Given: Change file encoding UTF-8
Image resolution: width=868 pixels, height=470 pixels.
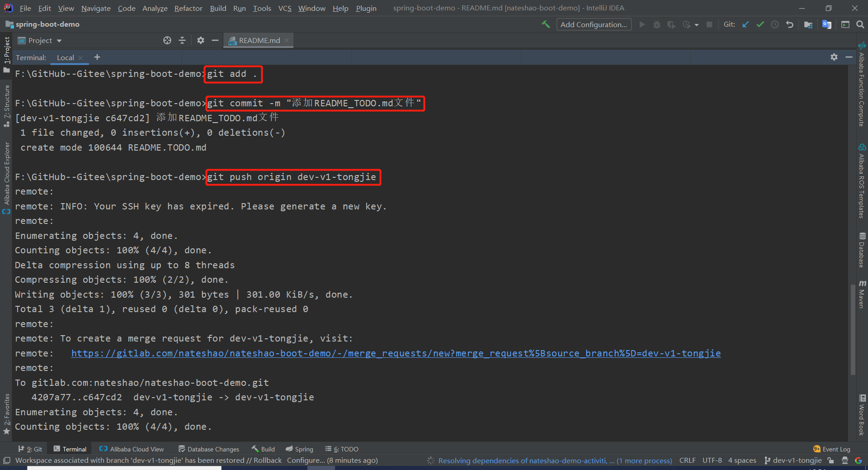Looking at the screenshot, I should tap(712, 461).
